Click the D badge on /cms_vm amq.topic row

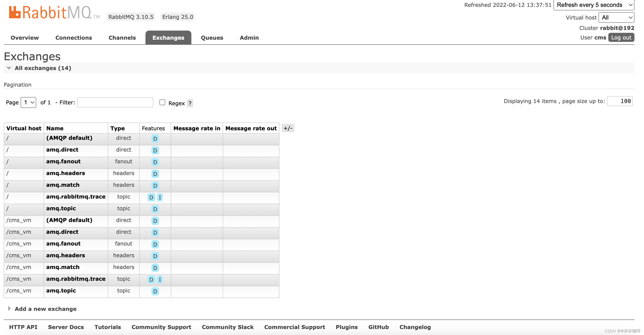pos(155,291)
